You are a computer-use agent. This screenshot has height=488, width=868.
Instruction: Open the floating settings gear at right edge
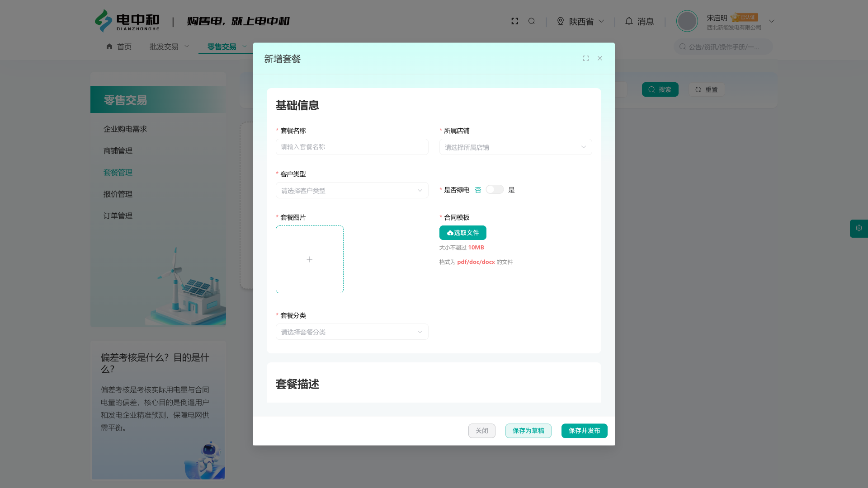point(859,228)
